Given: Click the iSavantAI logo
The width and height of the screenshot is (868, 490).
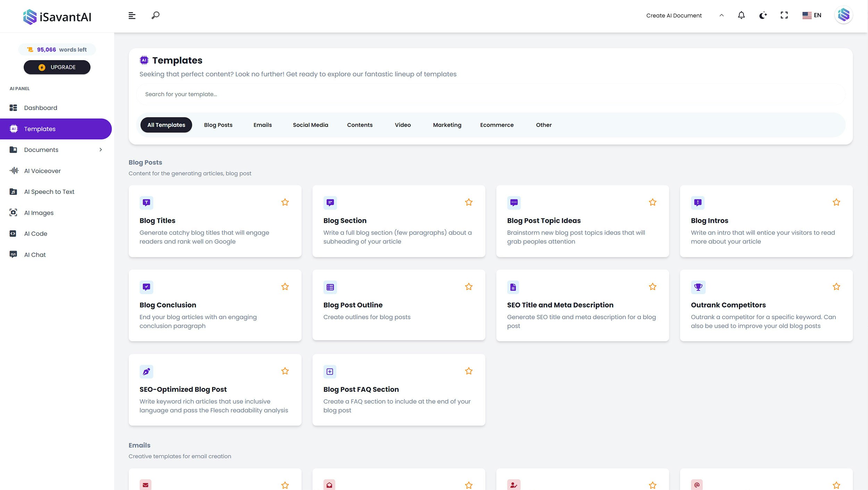Looking at the screenshot, I should 57,17.
